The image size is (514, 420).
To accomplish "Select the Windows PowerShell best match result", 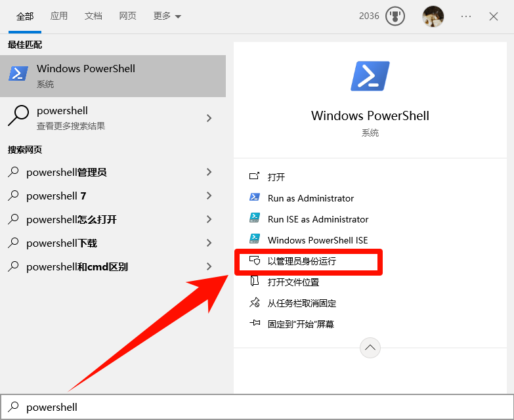I will coord(113,76).
